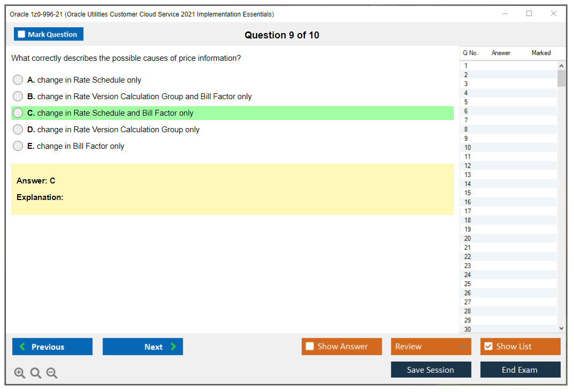The image size is (574, 392).
Task: Click the reset zoom magnifier icon
Action: (x=36, y=373)
